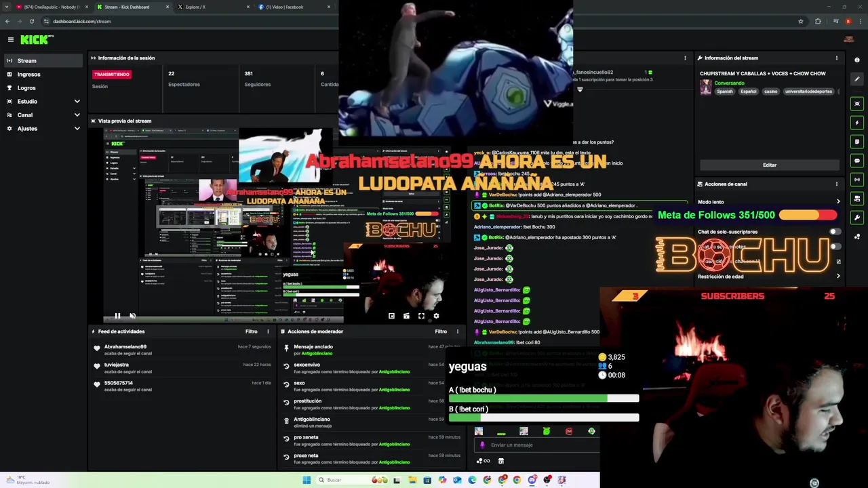This screenshot has height=488, width=868.
Task: Open the Kick hamburger menu
Action: coord(10,40)
